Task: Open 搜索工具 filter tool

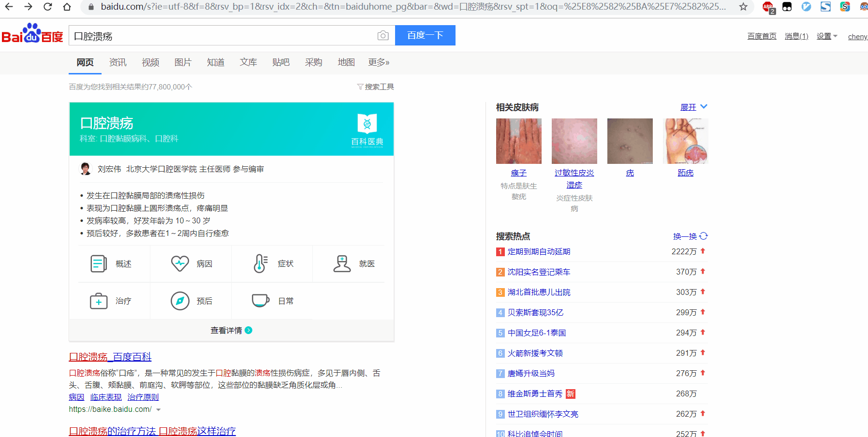Action: pos(375,87)
